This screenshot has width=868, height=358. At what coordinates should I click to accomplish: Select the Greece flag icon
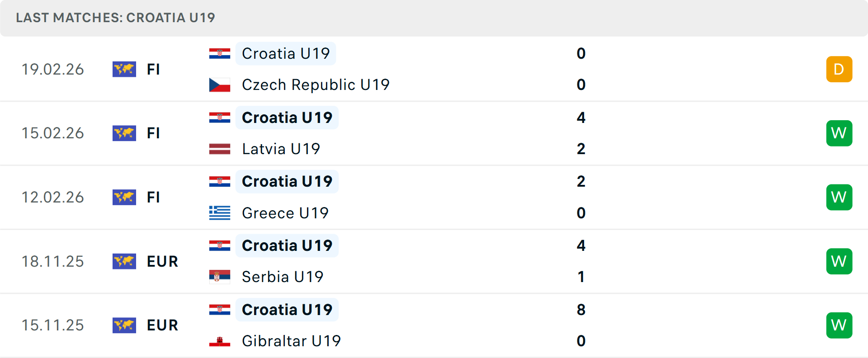tap(220, 213)
